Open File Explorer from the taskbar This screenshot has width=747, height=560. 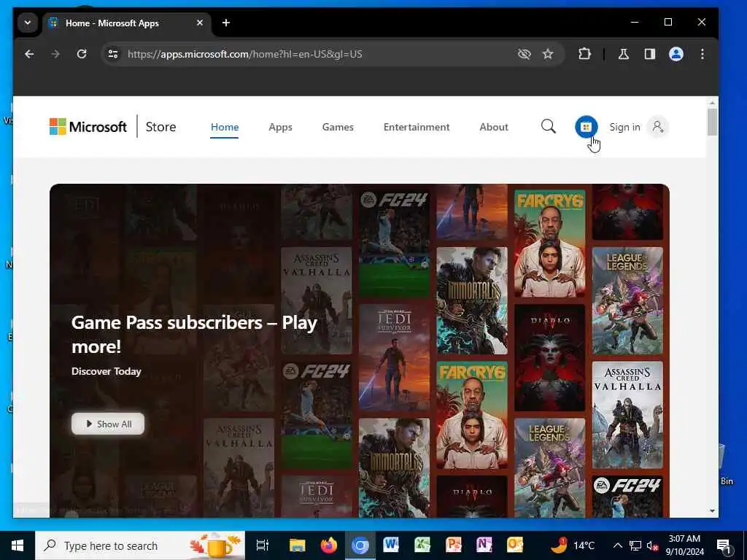coord(298,545)
